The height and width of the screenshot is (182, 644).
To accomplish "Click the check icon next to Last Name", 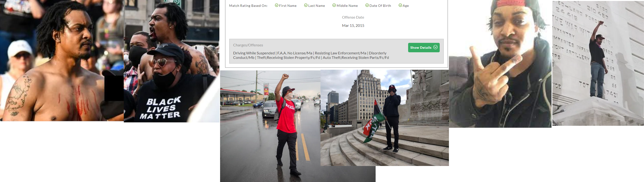I will point(306,5).
